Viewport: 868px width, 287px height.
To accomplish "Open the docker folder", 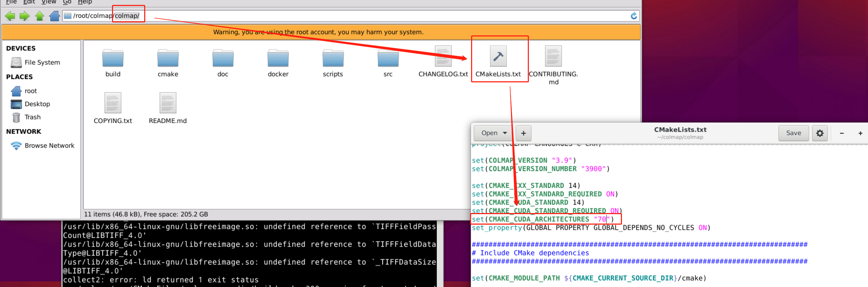I will (x=278, y=63).
